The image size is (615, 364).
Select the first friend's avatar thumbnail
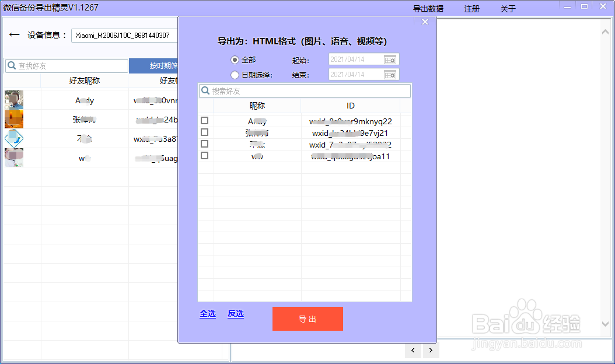click(14, 100)
